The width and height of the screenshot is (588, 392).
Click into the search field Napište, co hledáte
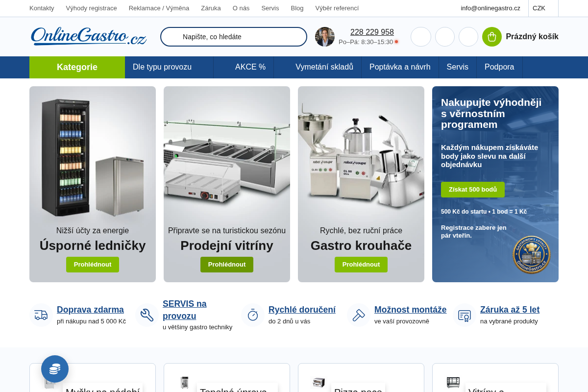click(234, 37)
